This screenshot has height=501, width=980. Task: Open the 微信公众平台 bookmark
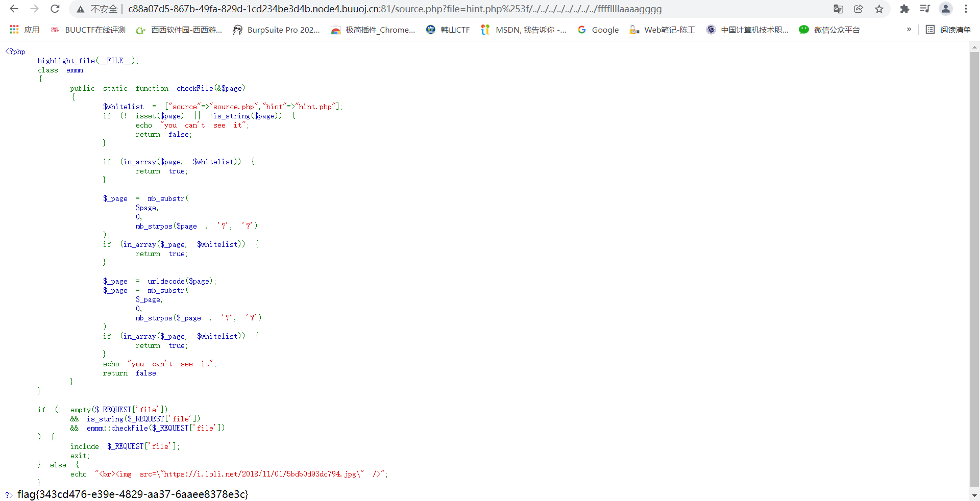point(829,30)
